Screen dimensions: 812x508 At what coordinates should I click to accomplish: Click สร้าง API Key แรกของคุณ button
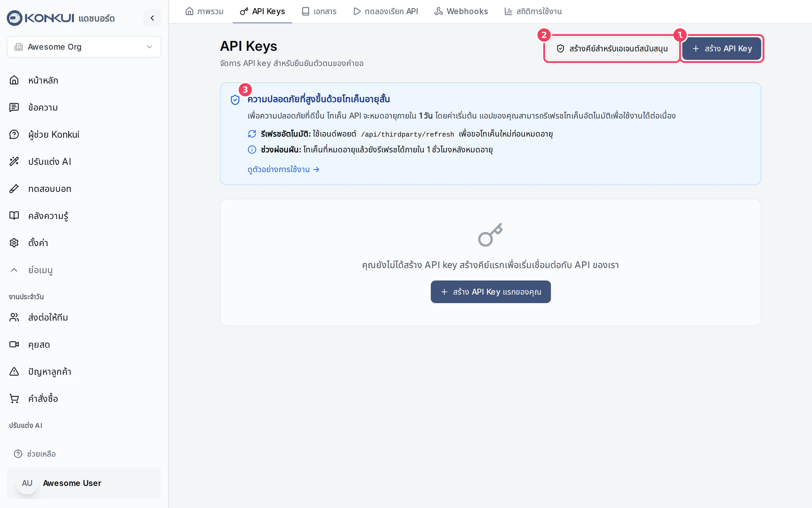[491, 292]
